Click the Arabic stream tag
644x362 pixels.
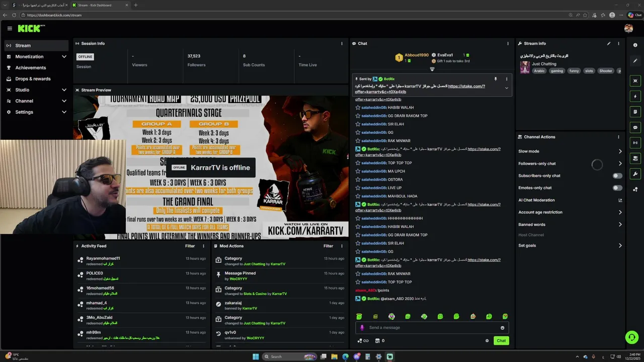pos(539,71)
